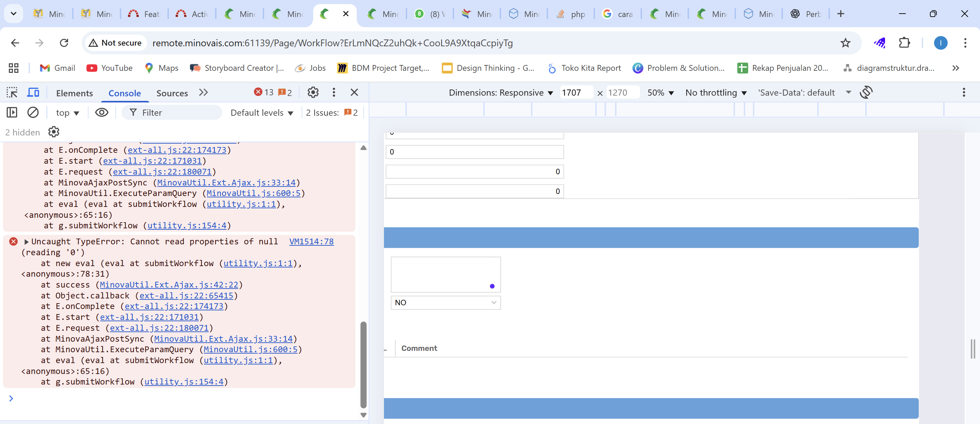Open the apps grid bookmarks shortcut
The image size is (980, 424).
point(14,68)
